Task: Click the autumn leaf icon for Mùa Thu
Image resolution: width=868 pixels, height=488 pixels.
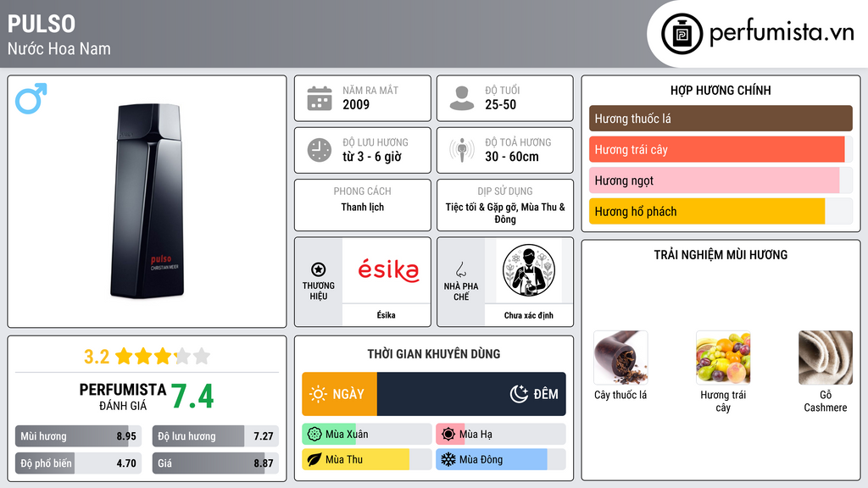Action: click(x=314, y=459)
